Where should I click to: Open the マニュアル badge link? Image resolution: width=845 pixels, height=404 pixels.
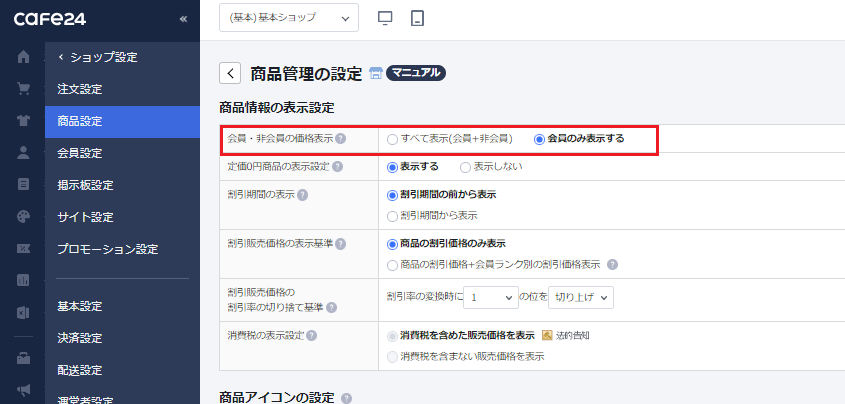(x=415, y=73)
